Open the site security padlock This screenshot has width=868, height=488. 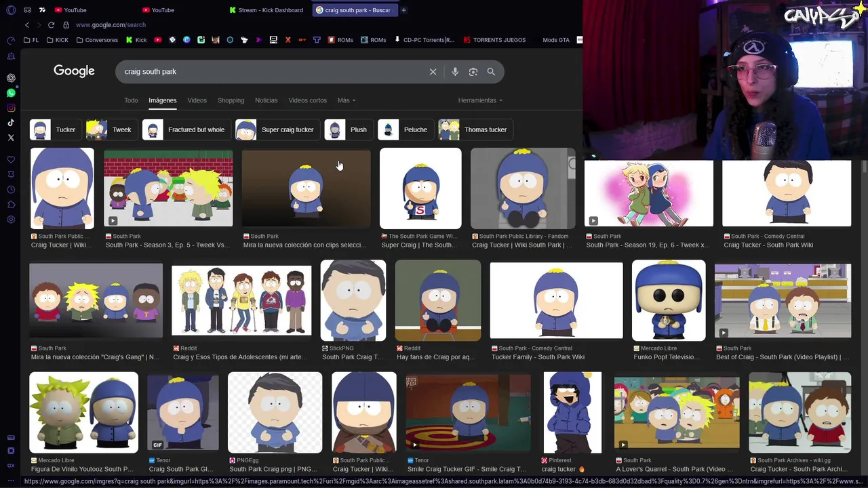[x=66, y=25]
